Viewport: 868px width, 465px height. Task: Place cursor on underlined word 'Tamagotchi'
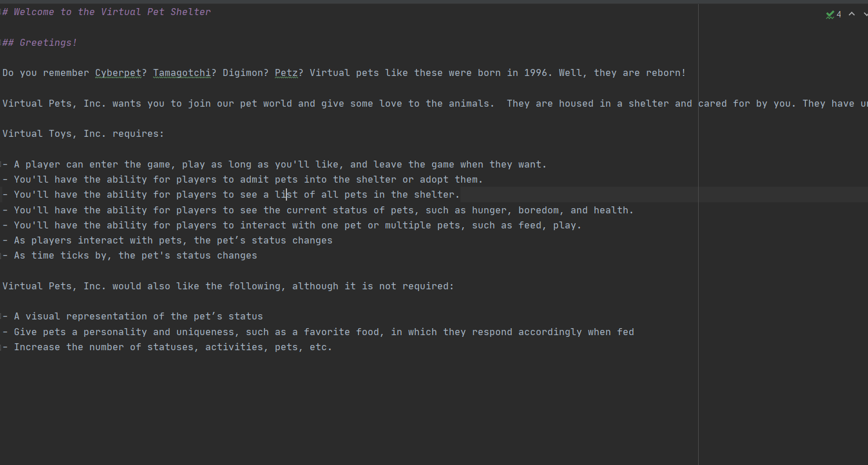pyautogui.click(x=182, y=73)
